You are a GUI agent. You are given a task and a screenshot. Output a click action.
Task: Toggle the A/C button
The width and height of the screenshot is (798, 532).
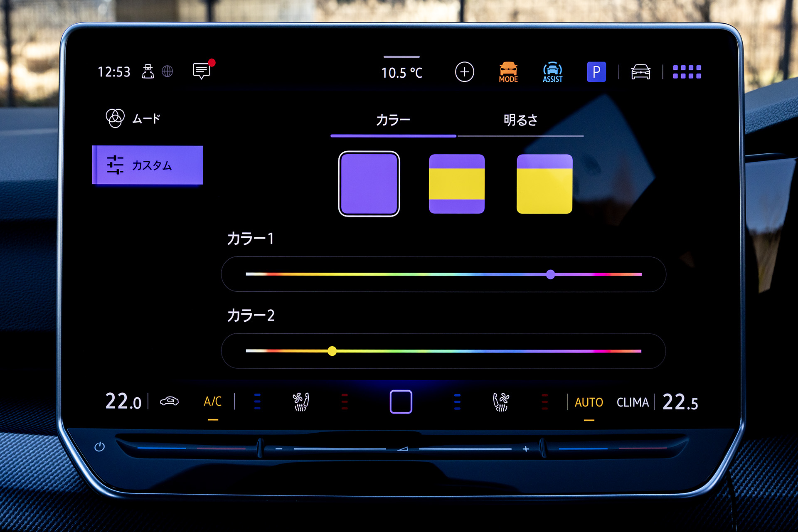212,402
